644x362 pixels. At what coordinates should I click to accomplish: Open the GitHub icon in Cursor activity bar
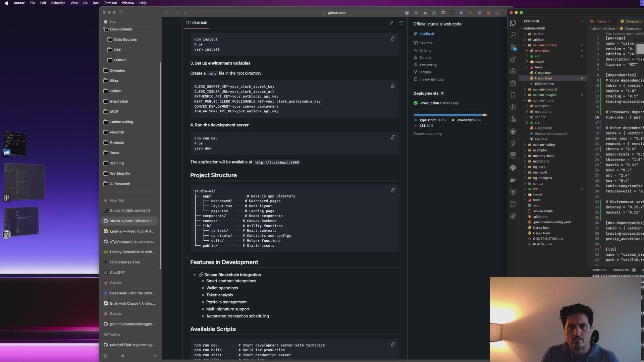click(x=513, y=131)
